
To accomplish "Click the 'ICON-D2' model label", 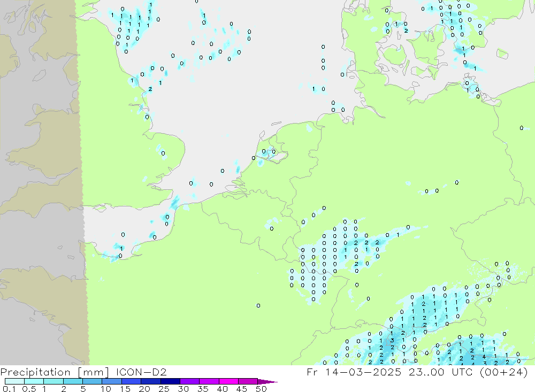I will click(141, 372).
